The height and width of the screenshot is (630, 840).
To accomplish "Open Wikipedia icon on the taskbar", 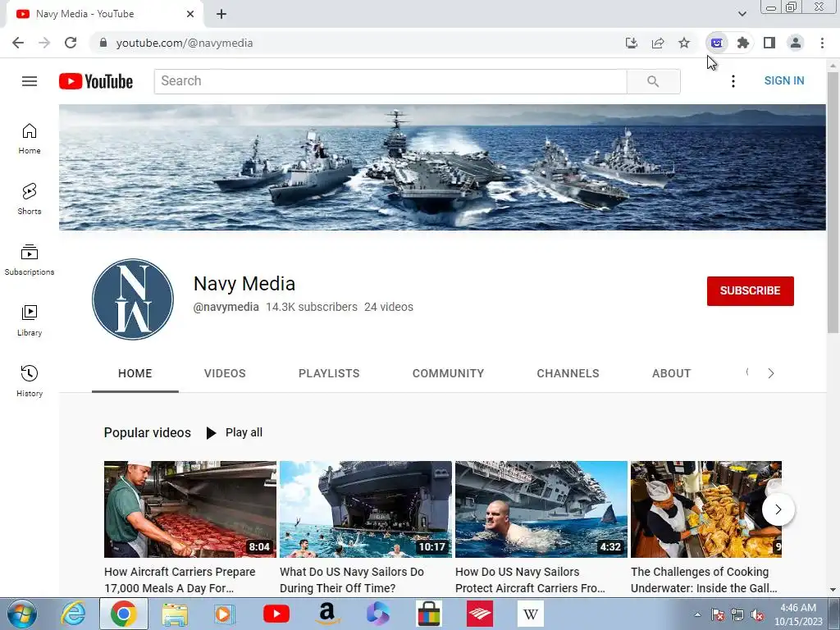I will point(531,614).
